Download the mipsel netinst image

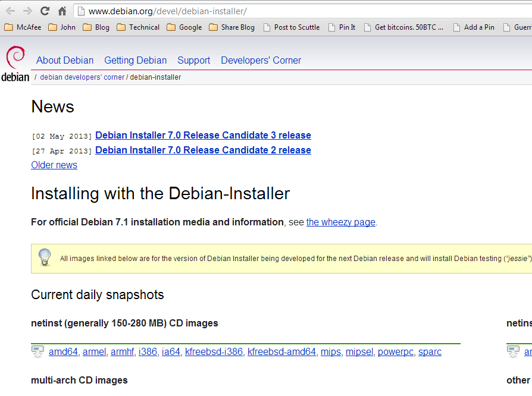pos(359,352)
